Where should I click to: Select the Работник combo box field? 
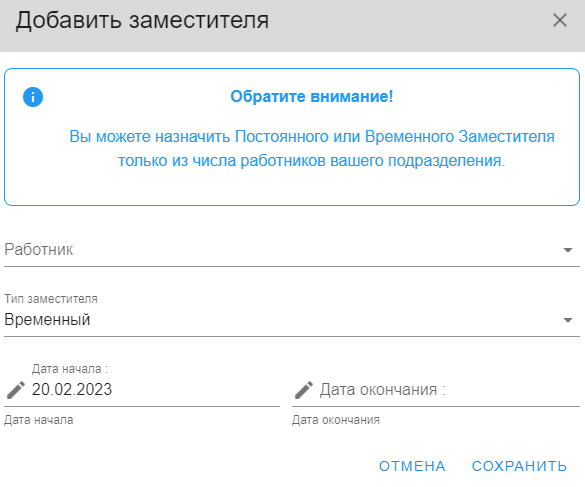(292, 250)
